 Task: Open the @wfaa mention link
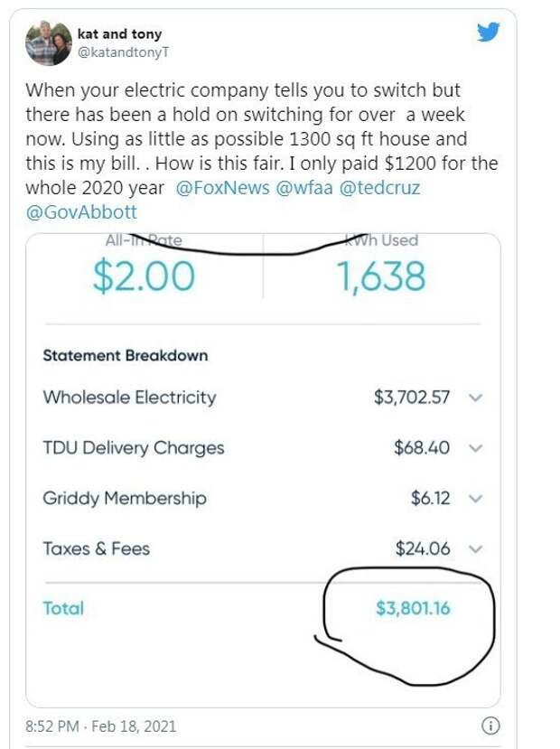pos(304,188)
